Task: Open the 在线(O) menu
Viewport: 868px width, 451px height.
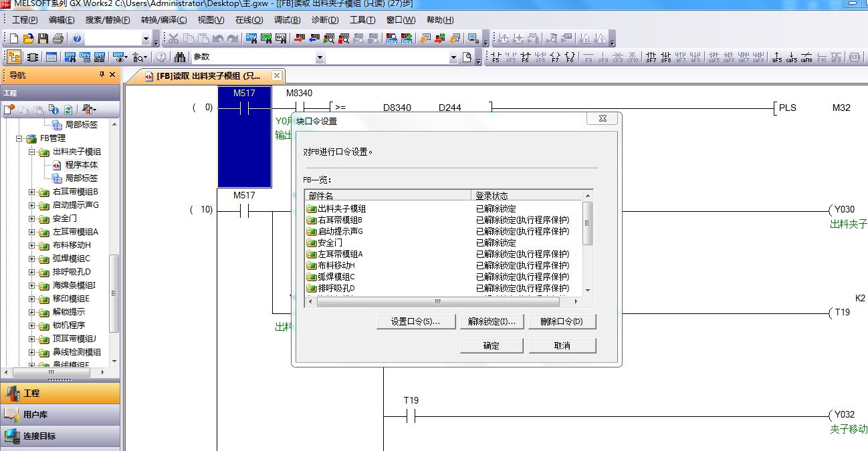Action: click(x=249, y=20)
